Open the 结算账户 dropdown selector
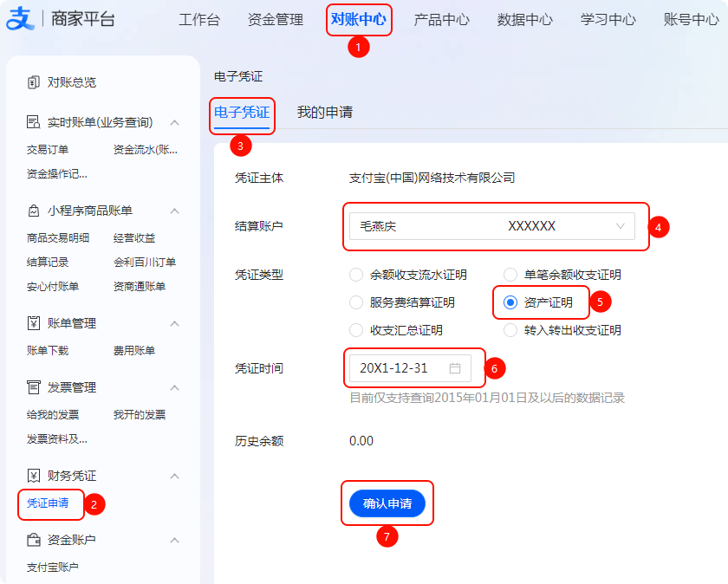 [x=491, y=226]
